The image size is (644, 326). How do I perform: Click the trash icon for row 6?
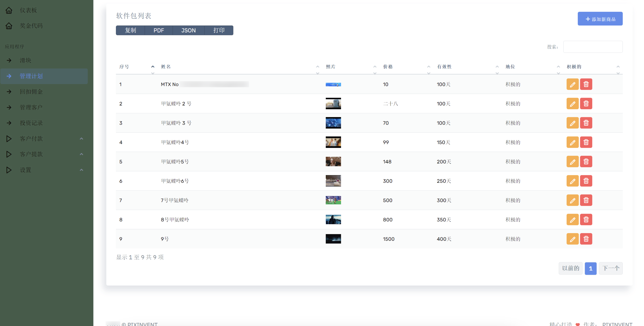click(x=586, y=181)
